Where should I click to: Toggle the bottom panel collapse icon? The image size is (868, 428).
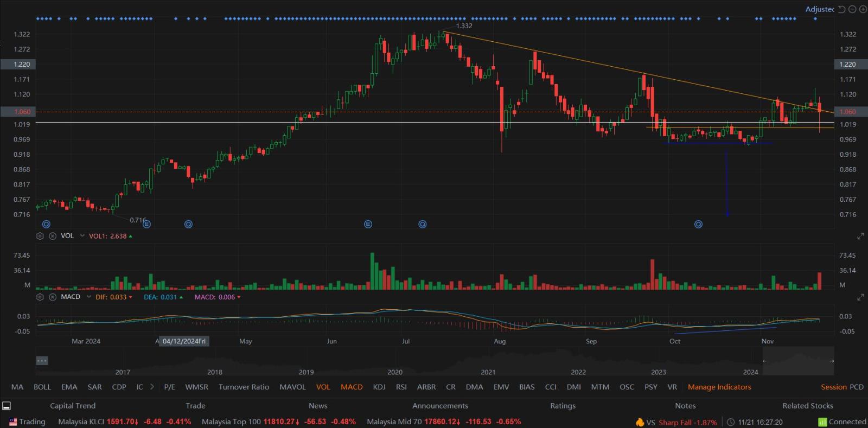click(7, 406)
